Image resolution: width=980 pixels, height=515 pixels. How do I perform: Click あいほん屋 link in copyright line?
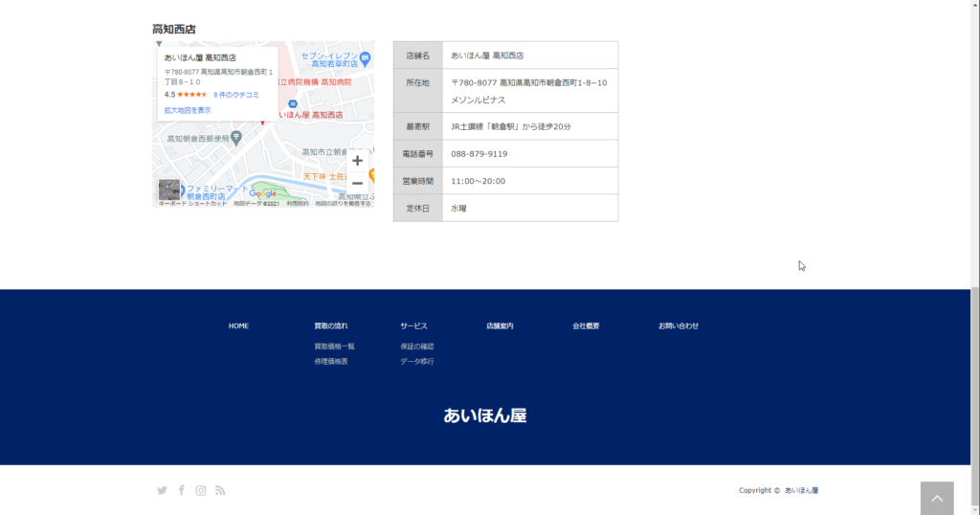(x=802, y=491)
